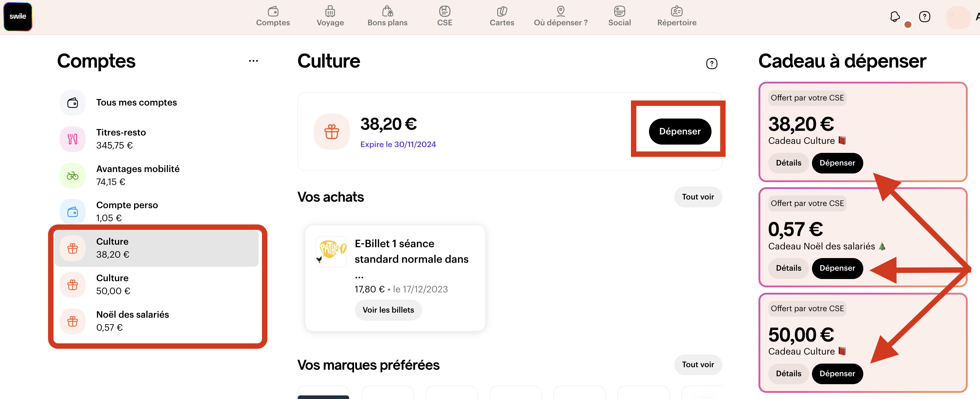Open the Comptes three-dots menu

click(x=253, y=61)
